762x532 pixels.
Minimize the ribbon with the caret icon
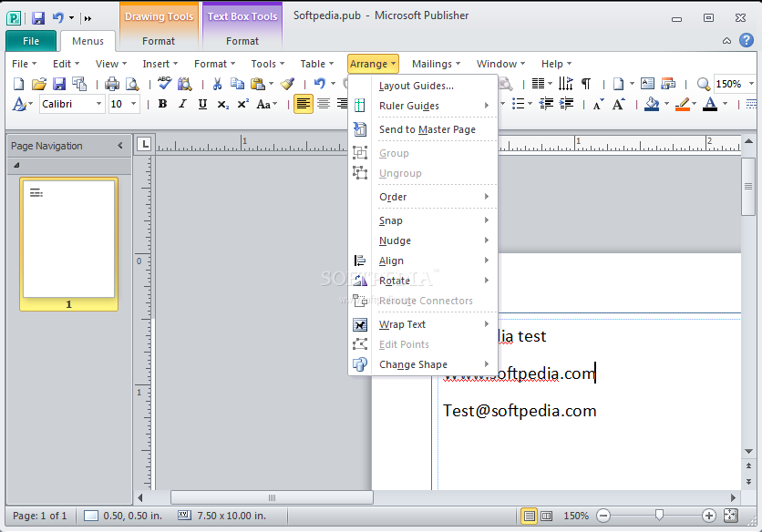coord(726,41)
